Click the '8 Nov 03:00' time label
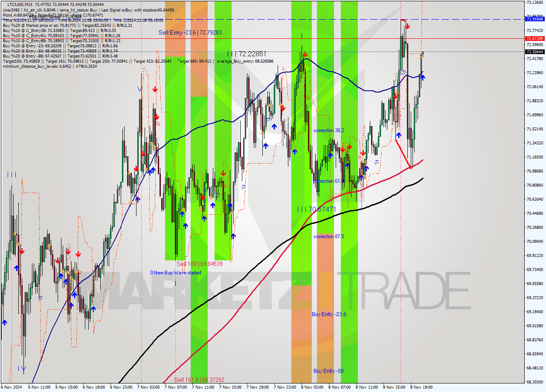The height and width of the screenshot is (392, 546). [x=312, y=387]
